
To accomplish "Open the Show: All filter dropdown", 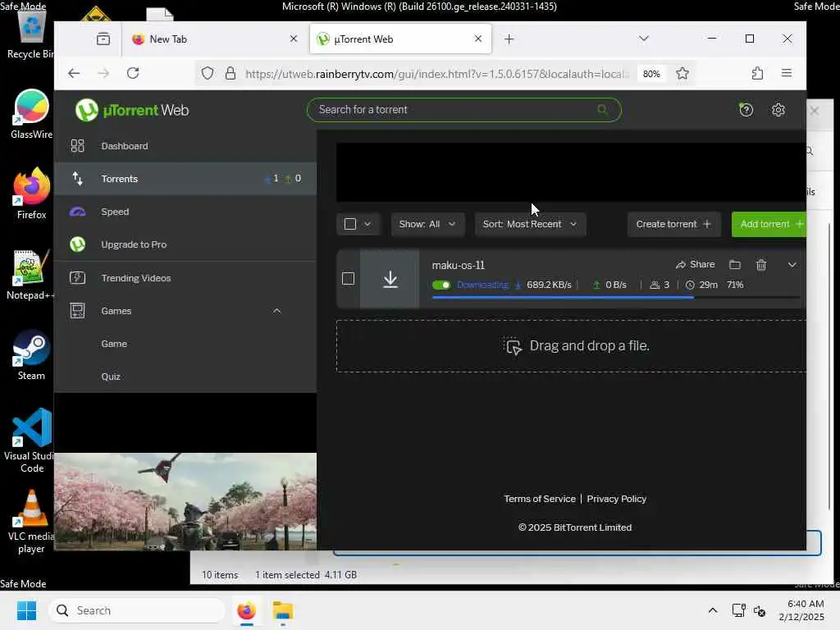I will pyautogui.click(x=427, y=224).
